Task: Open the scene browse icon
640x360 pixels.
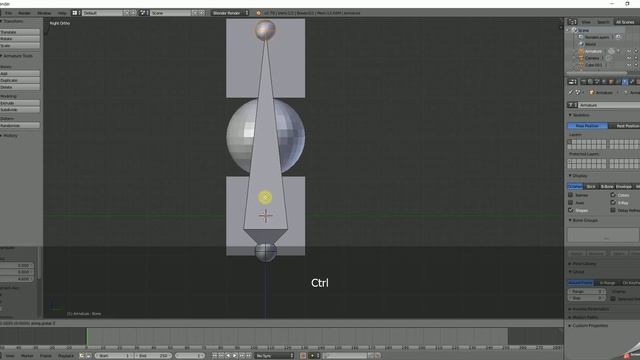Action: point(144,13)
